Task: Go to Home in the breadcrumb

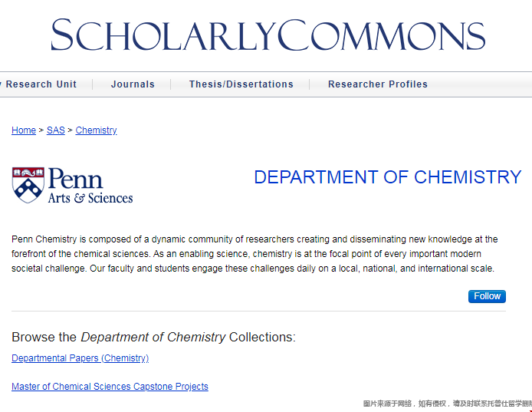Action: click(24, 130)
